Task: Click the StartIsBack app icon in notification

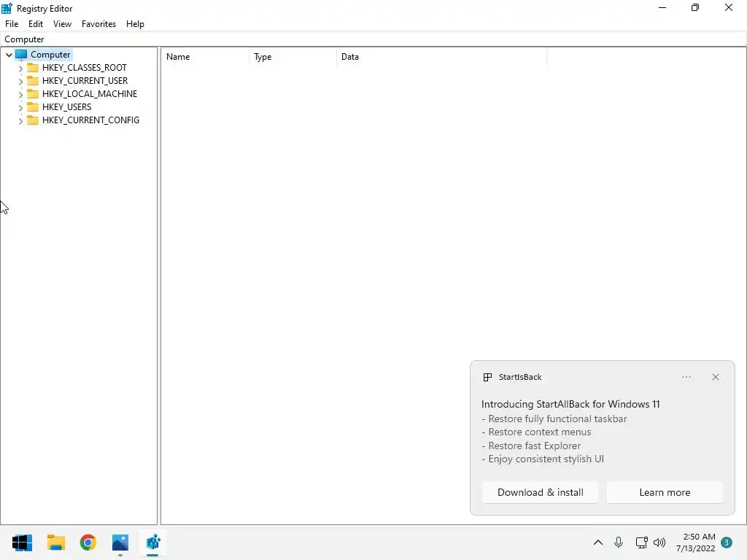Action: pos(487,377)
